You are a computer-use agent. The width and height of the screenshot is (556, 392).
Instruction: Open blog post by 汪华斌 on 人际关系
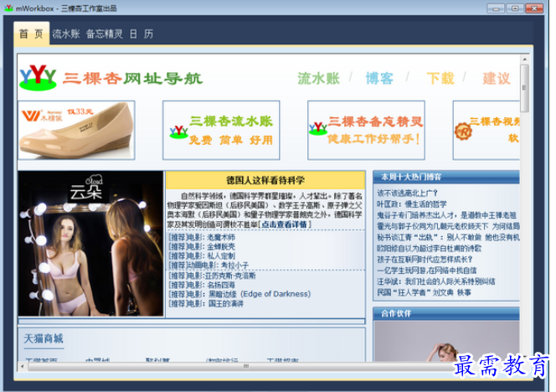pyautogui.click(x=435, y=281)
